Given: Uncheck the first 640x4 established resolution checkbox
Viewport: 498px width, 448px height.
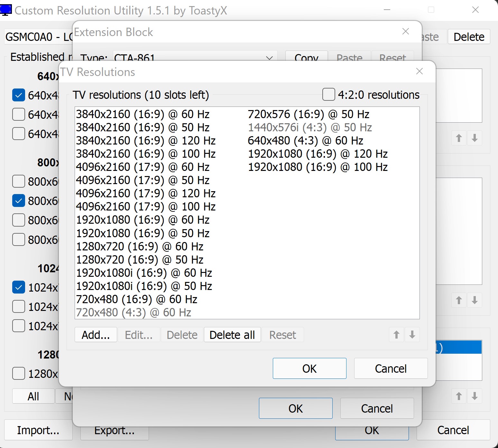Looking at the screenshot, I should [19, 95].
